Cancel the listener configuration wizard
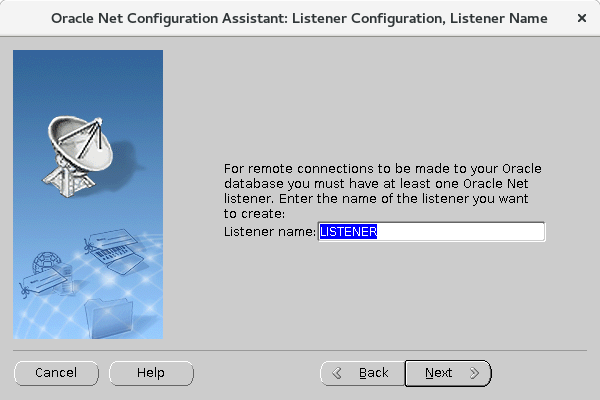Image resolution: width=600 pixels, height=400 pixels. pyautogui.click(x=56, y=373)
